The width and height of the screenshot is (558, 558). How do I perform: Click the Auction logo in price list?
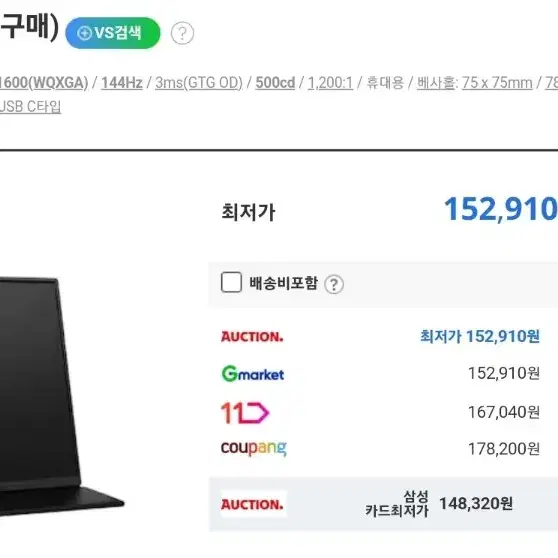(252, 336)
